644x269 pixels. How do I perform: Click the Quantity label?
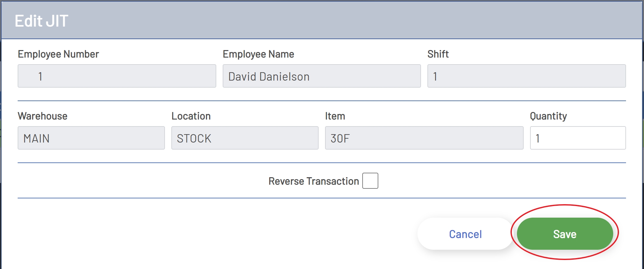[x=548, y=116]
